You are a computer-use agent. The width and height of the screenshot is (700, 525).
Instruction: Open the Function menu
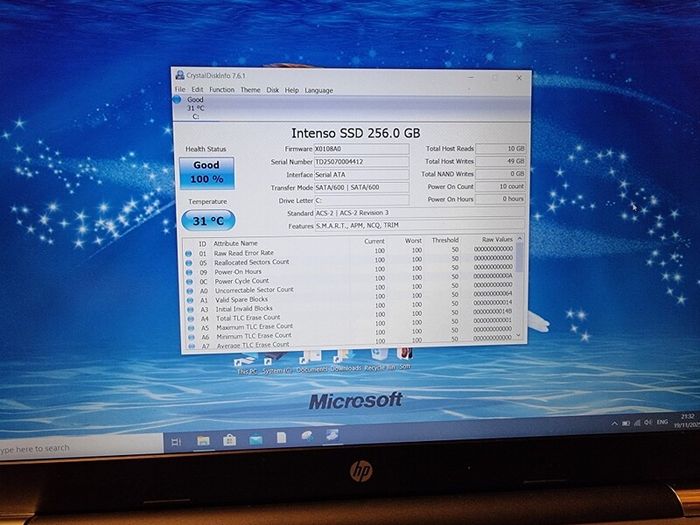click(x=222, y=90)
